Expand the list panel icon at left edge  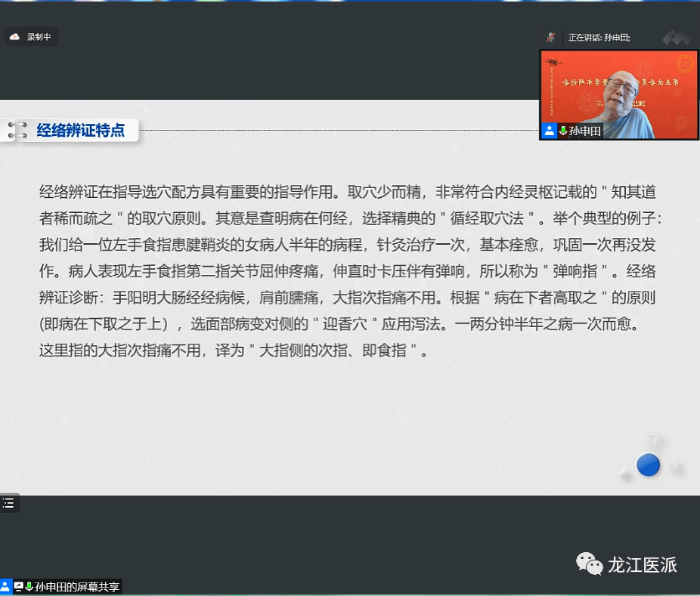pos(8,503)
